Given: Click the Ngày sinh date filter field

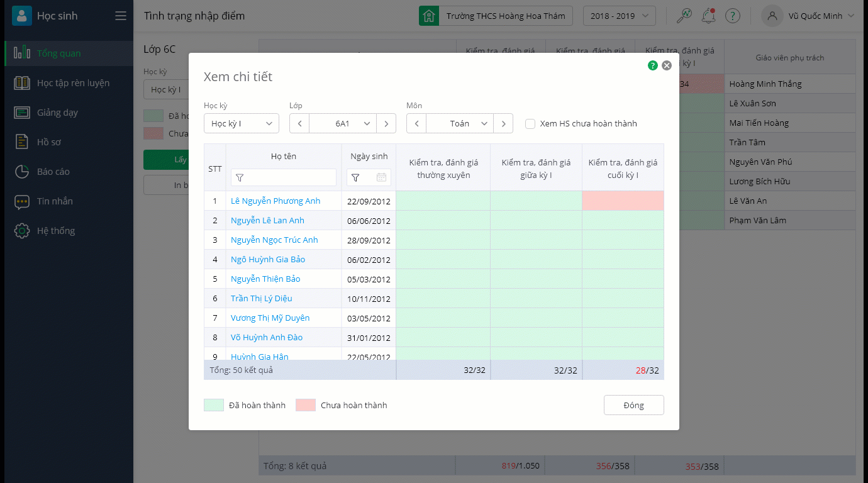Looking at the screenshot, I should pos(369,177).
